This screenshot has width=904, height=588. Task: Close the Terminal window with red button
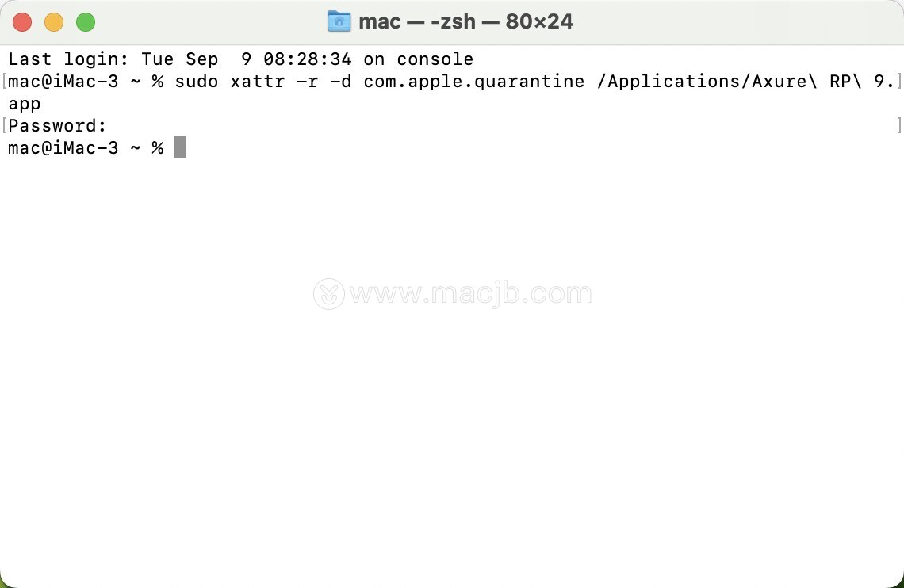click(22, 22)
